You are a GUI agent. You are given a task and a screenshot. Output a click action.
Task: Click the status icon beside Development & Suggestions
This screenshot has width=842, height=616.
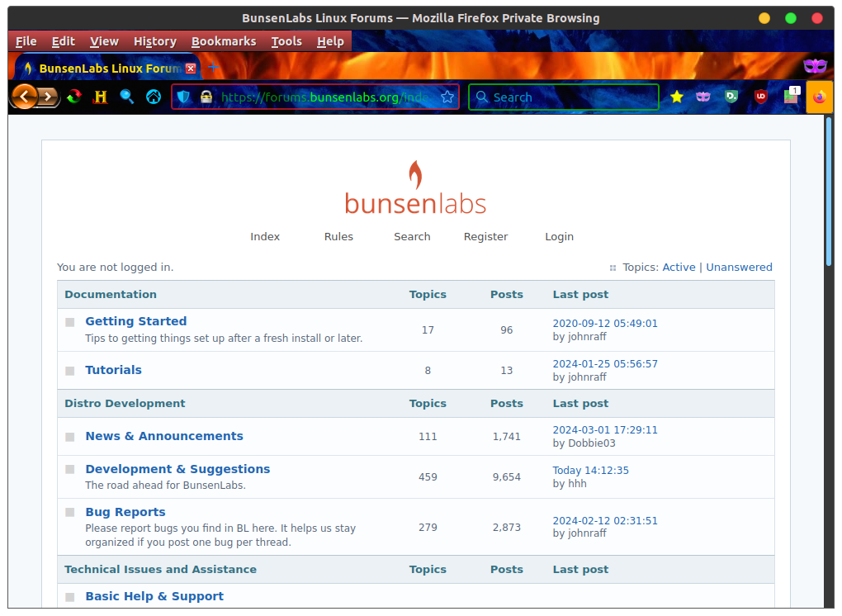(x=70, y=469)
